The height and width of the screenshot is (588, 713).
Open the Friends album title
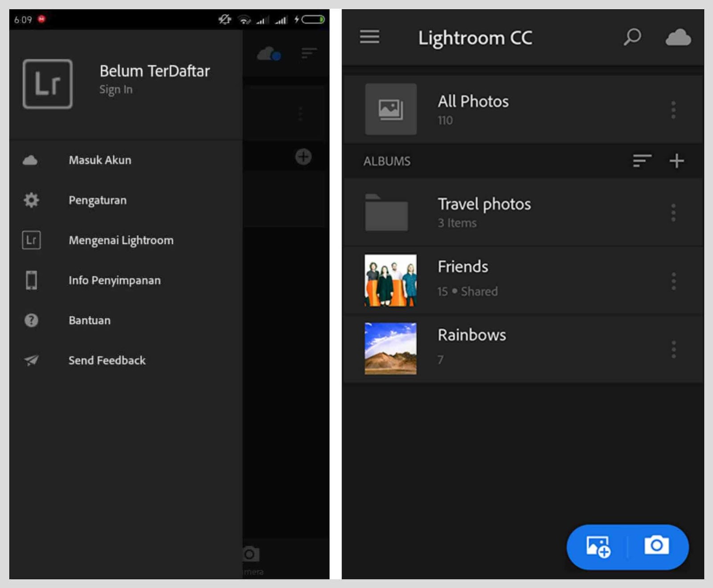[x=463, y=266]
